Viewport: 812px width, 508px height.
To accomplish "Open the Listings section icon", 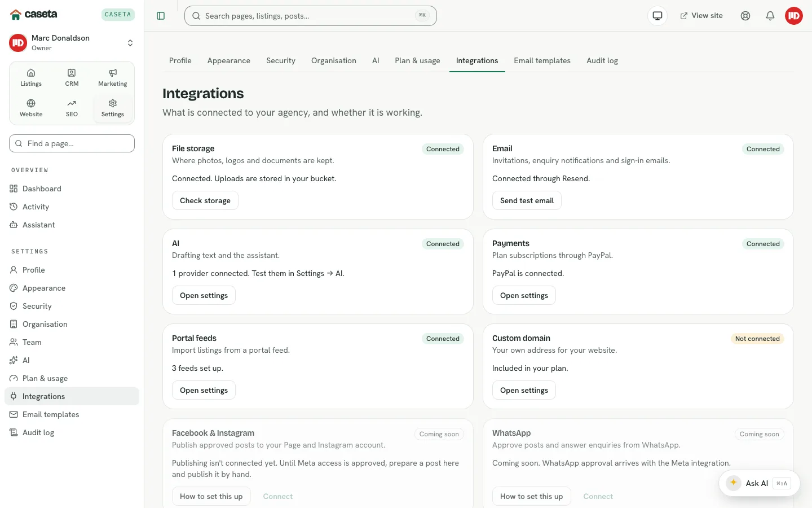I will [31, 77].
